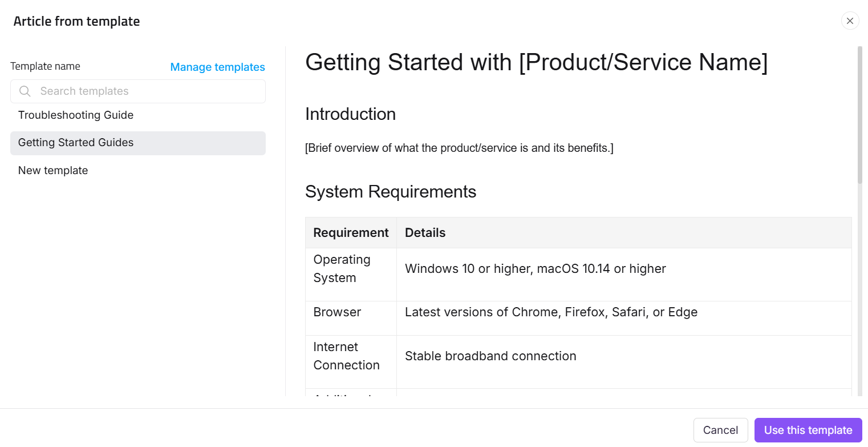The image size is (868, 447).
Task: Click the System Requirements heading
Action: point(391,191)
